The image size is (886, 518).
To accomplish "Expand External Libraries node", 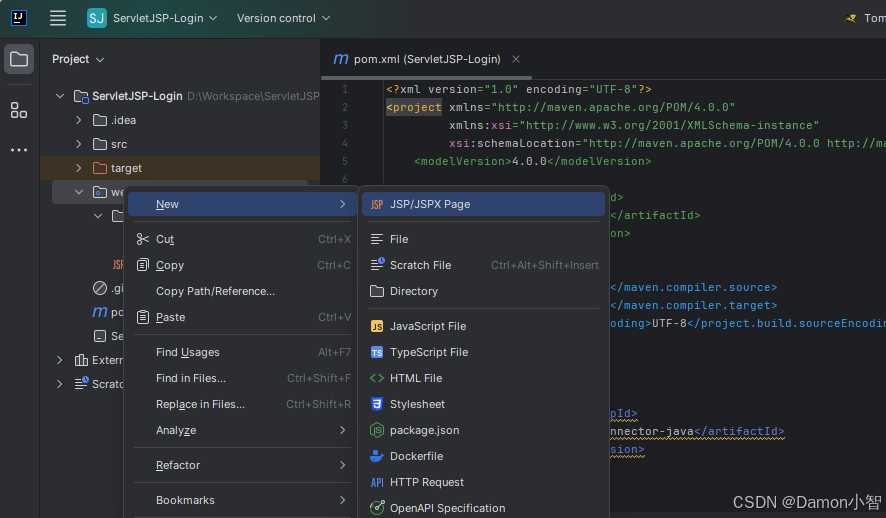I will [60, 360].
